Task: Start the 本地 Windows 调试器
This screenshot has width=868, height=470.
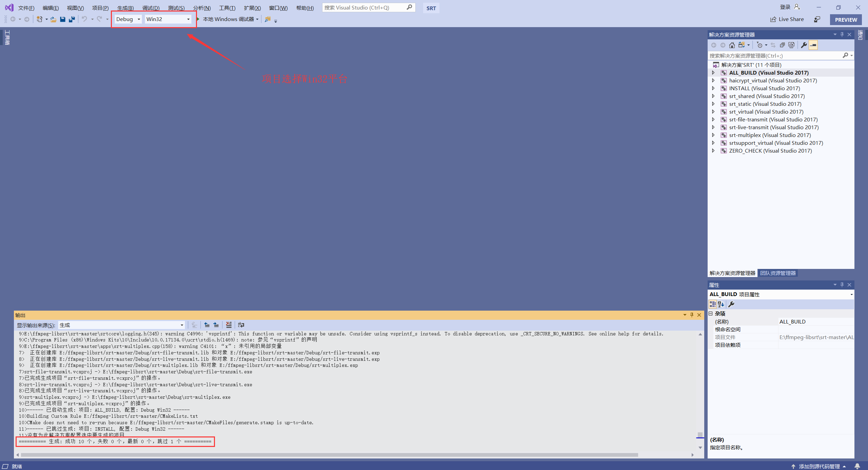Action: (228, 19)
